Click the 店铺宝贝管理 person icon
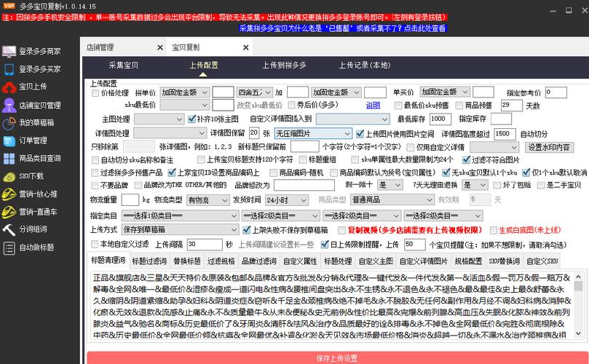 point(9,105)
